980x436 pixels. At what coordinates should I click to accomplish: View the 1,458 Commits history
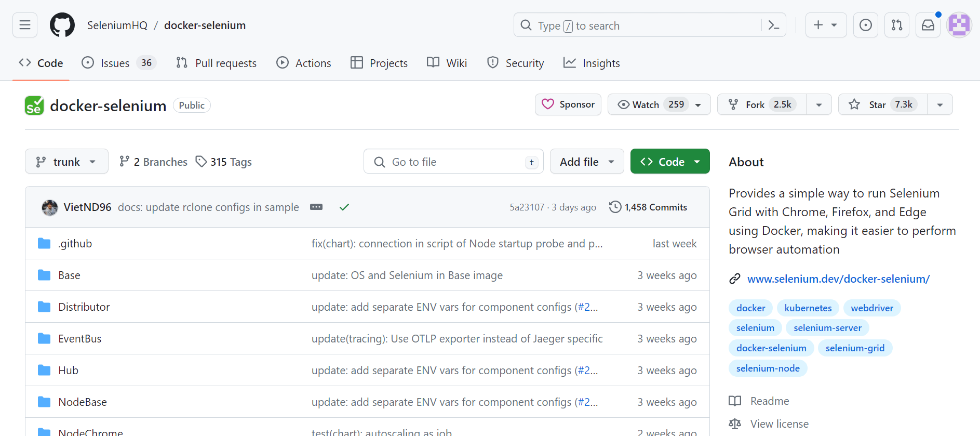click(648, 207)
